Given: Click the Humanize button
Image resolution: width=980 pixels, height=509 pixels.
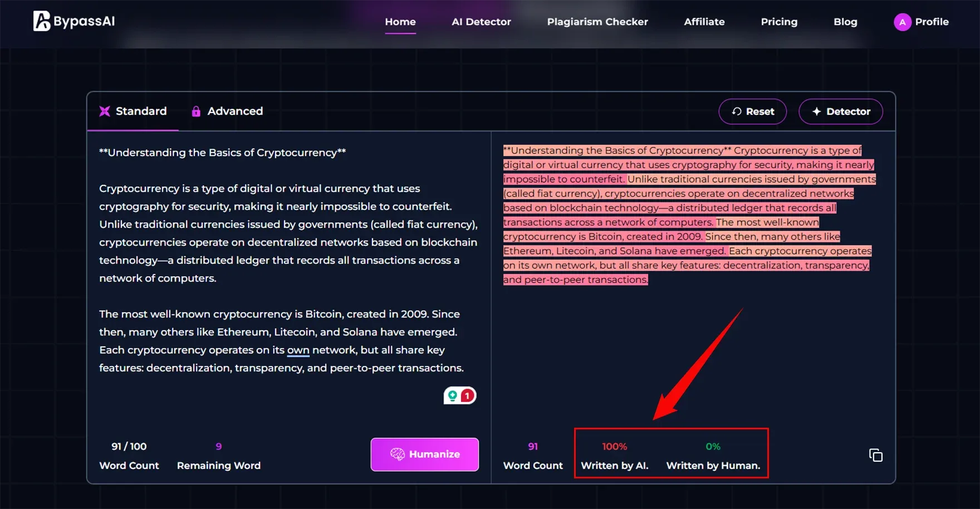Looking at the screenshot, I should coord(425,454).
